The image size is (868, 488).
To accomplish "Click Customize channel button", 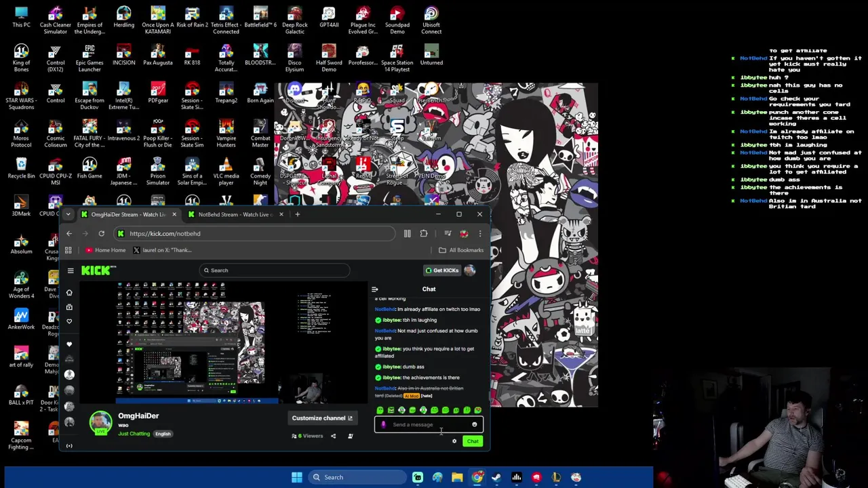I will coord(321,418).
